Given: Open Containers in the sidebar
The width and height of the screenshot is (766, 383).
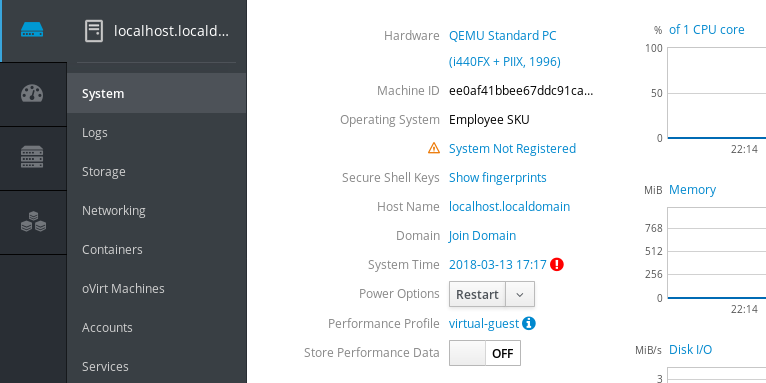Looking at the screenshot, I should 156,250.
